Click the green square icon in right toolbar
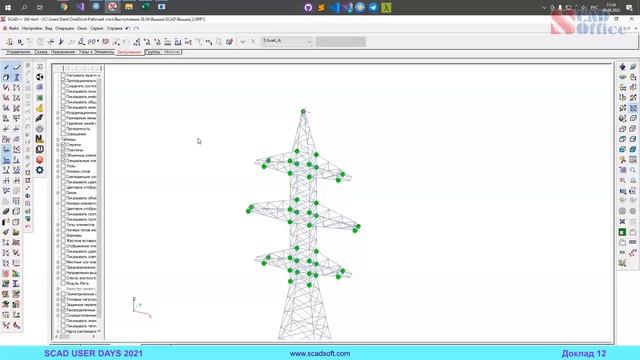The image size is (640, 360). [622, 232]
